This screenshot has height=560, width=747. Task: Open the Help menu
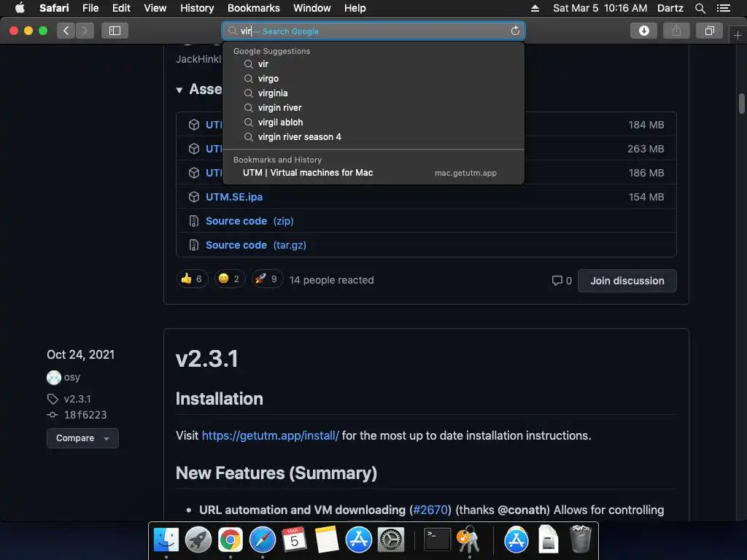pos(355,8)
